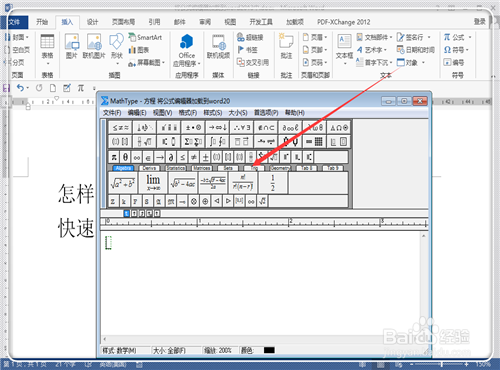This screenshot has height=370, width=500.
Task: Open 样式(S) menu in MathType
Action: pyautogui.click(x=213, y=113)
